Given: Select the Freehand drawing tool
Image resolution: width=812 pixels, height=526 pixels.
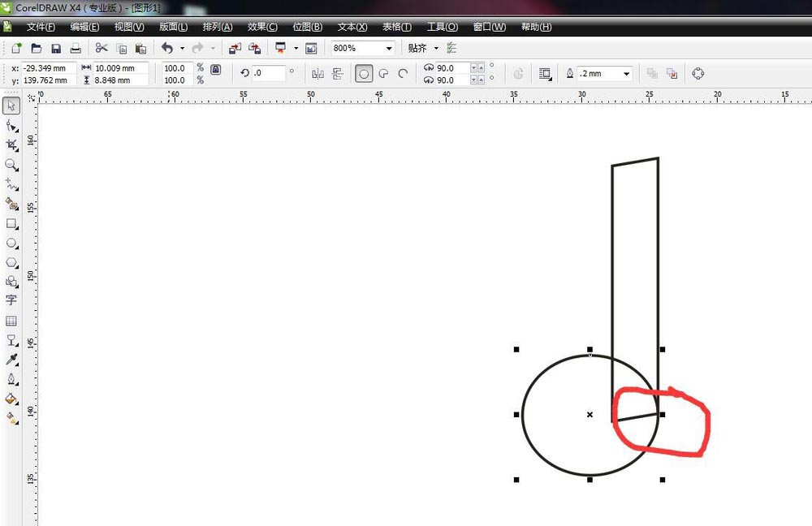Looking at the screenshot, I should [11, 184].
